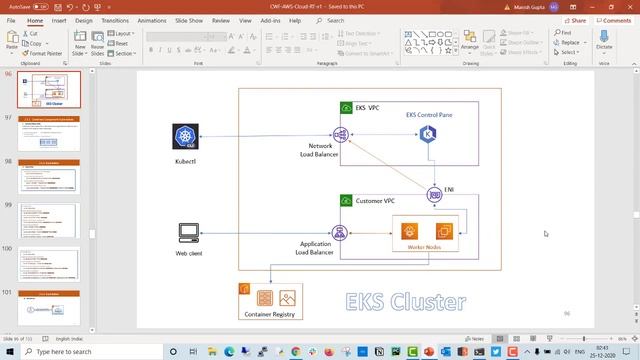640x360 pixels.
Task: Open the Comments pane button
Action: click(613, 20)
